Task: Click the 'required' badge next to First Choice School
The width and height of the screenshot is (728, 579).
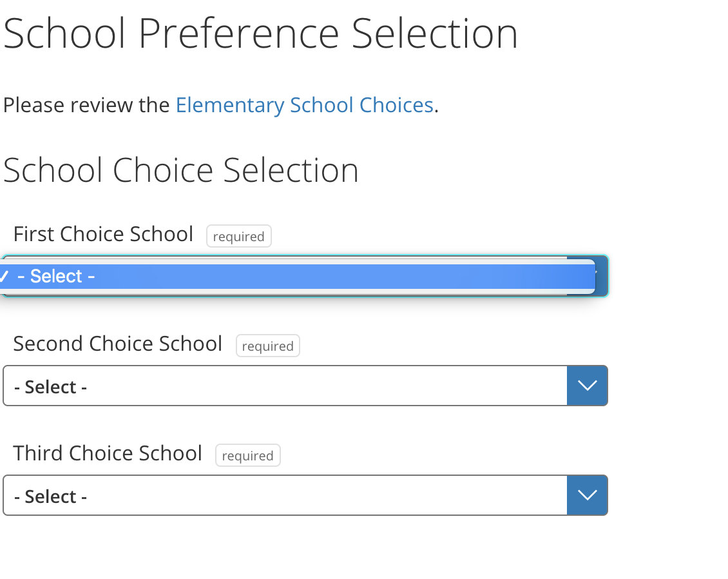Action: tap(238, 236)
